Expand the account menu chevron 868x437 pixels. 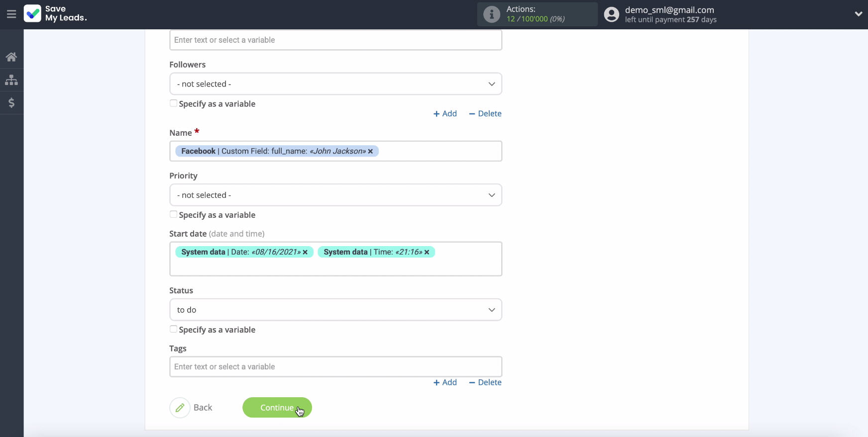(858, 14)
